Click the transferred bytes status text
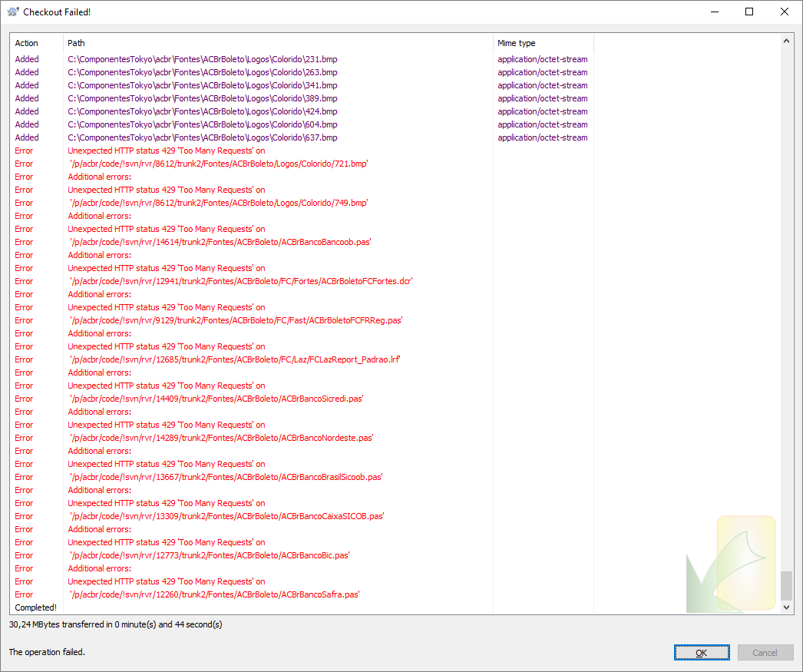The height and width of the screenshot is (672, 803). pos(116,624)
